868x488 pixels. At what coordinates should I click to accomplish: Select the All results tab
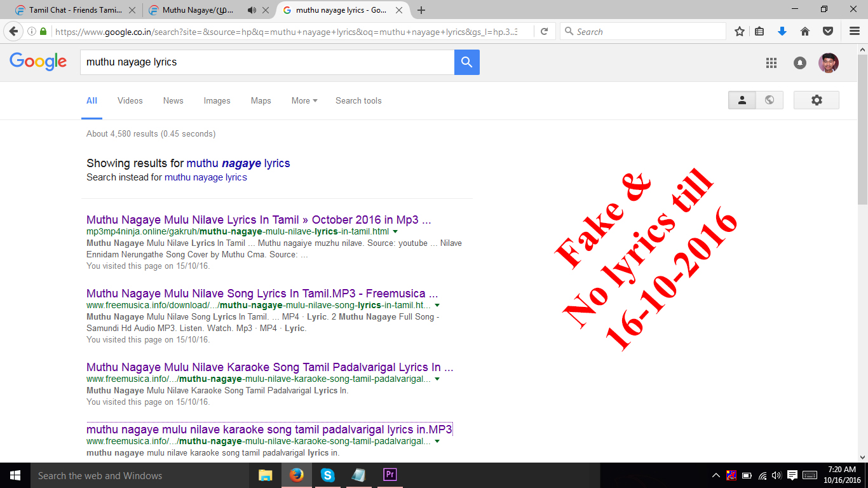click(92, 100)
